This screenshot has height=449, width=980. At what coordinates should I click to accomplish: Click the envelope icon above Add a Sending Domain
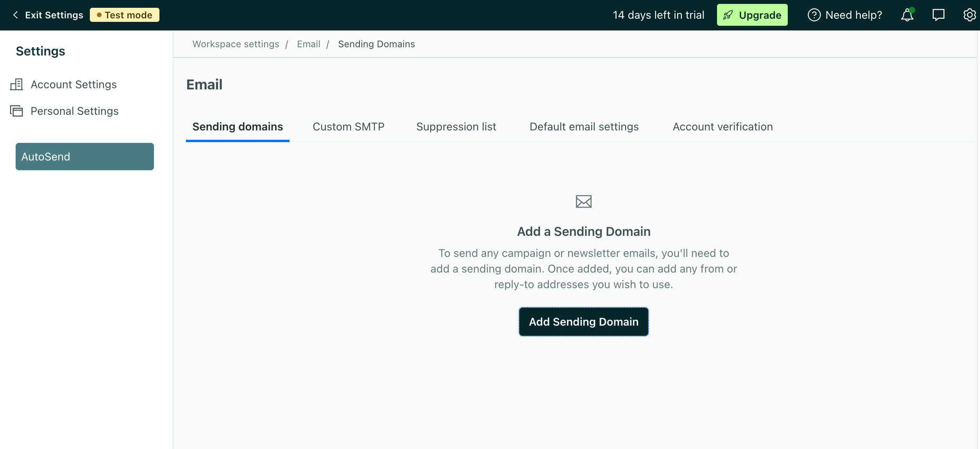(583, 201)
